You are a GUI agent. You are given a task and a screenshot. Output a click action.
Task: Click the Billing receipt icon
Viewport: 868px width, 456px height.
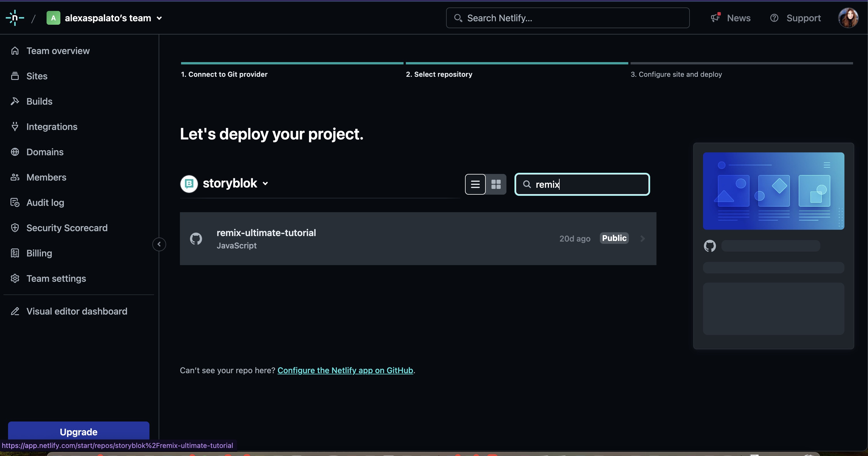(15, 253)
